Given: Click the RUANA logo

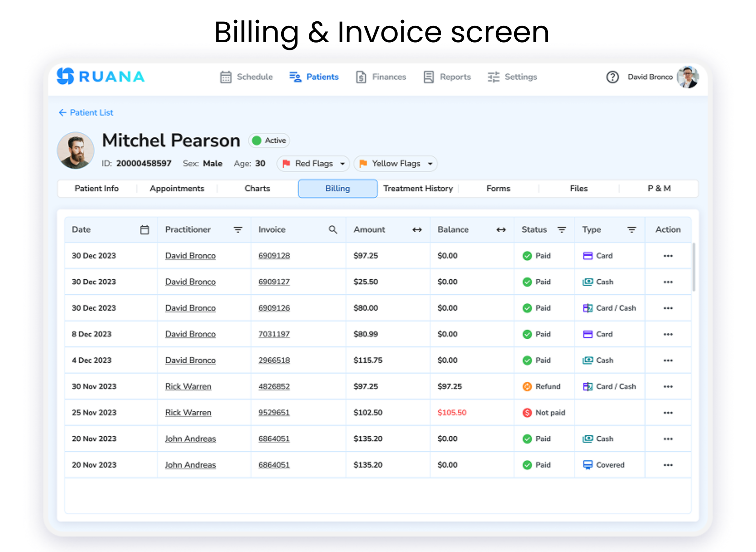Looking at the screenshot, I should 101,76.
